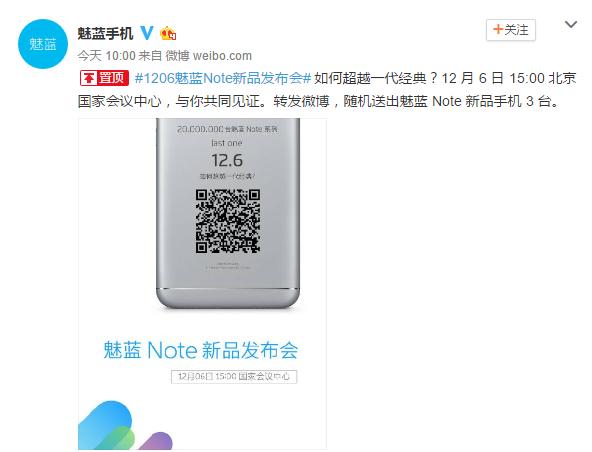Open the #1206魅蓝Note新品发布会# hashtag topic
The image size is (592, 452).
223,78
